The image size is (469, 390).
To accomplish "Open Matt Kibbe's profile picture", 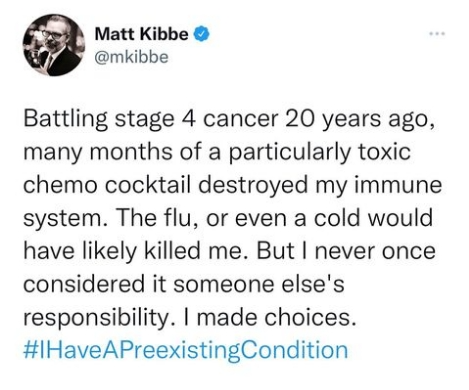I will (x=54, y=45).
